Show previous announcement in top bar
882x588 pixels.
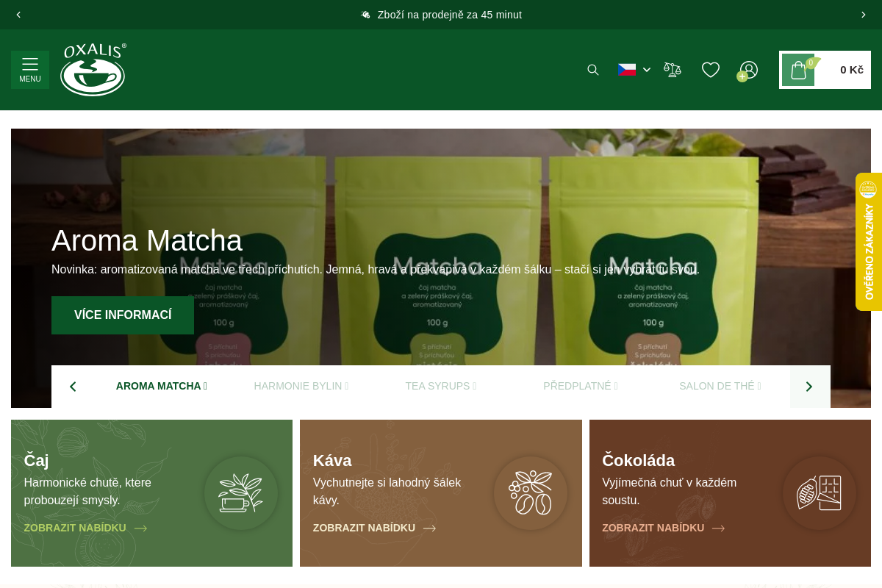point(18,15)
